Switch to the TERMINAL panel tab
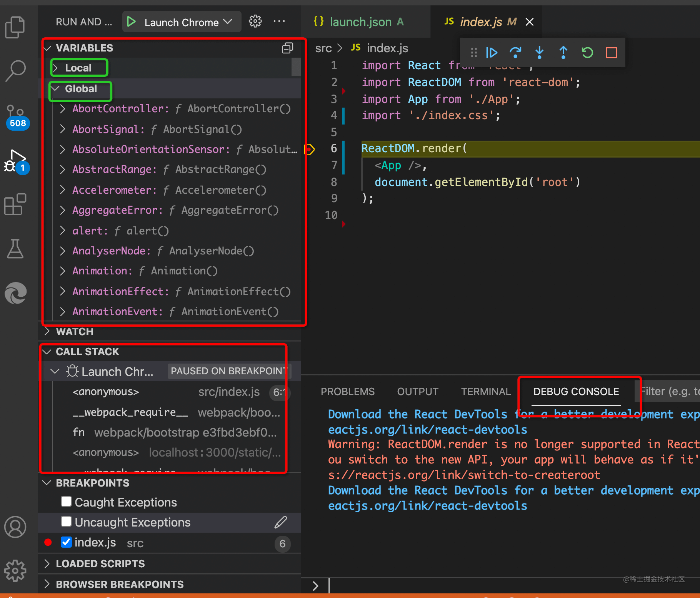The image size is (700, 598). coord(486,392)
